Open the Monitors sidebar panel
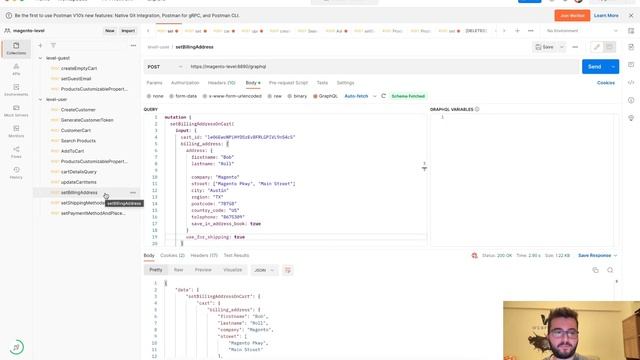This screenshot has height=360, width=640. [x=16, y=131]
